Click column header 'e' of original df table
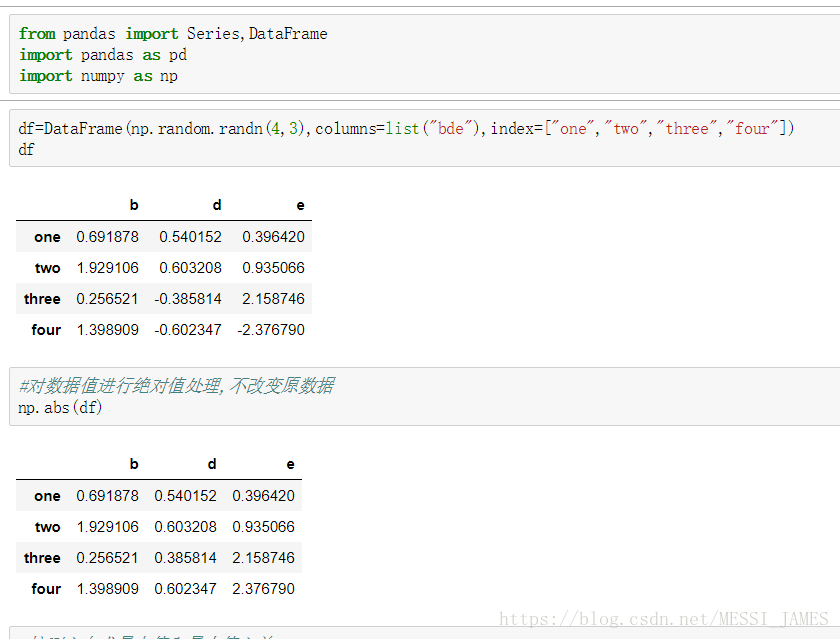 click(301, 206)
